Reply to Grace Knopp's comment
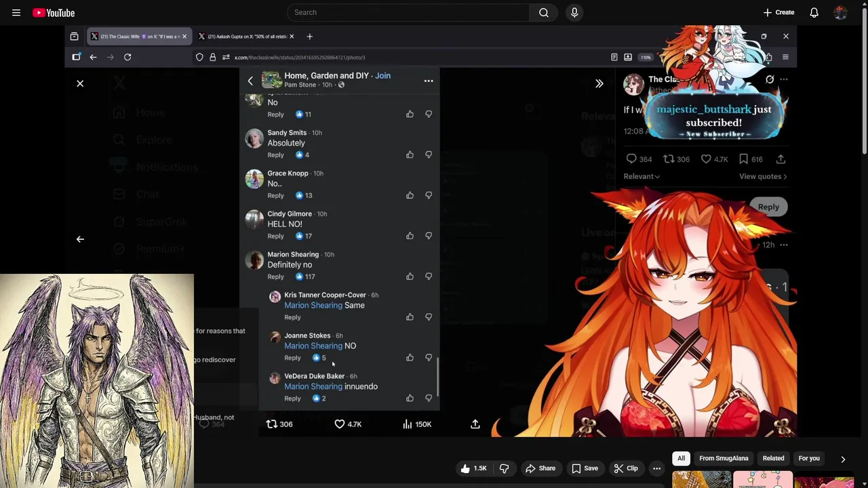Screen dimensions: 868x488 tap(275, 195)
